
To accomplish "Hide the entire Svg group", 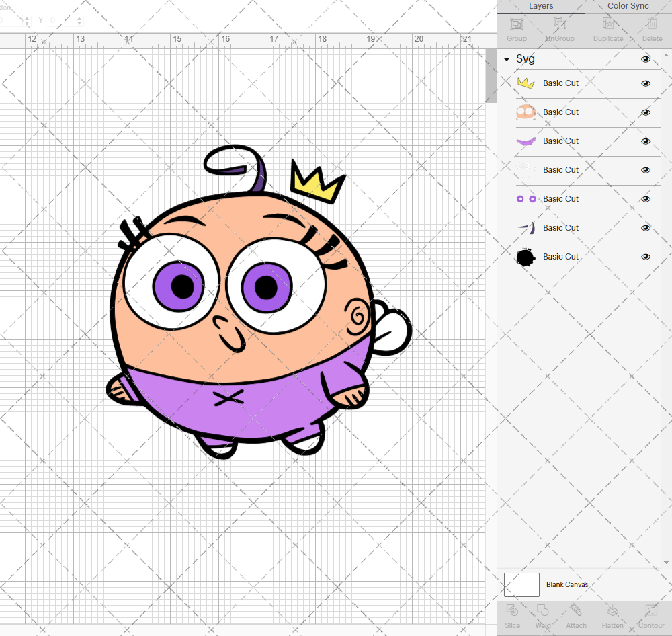I will (645, 59).
